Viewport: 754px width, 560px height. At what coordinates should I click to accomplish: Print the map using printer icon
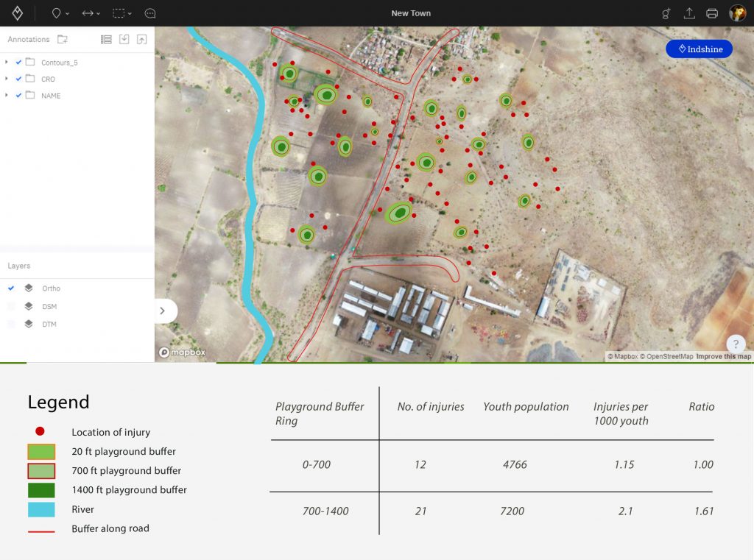point(712,13)
